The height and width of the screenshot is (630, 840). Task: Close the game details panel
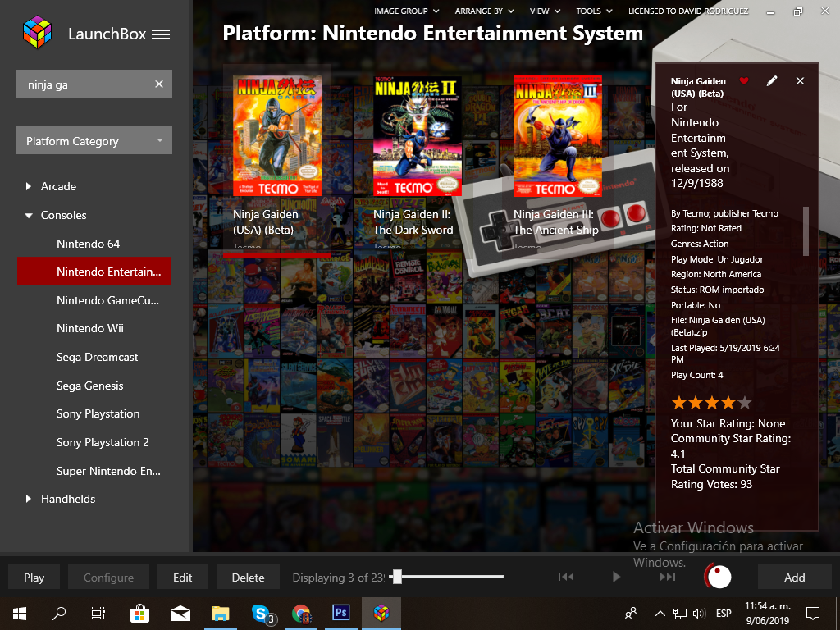[800, 81]
